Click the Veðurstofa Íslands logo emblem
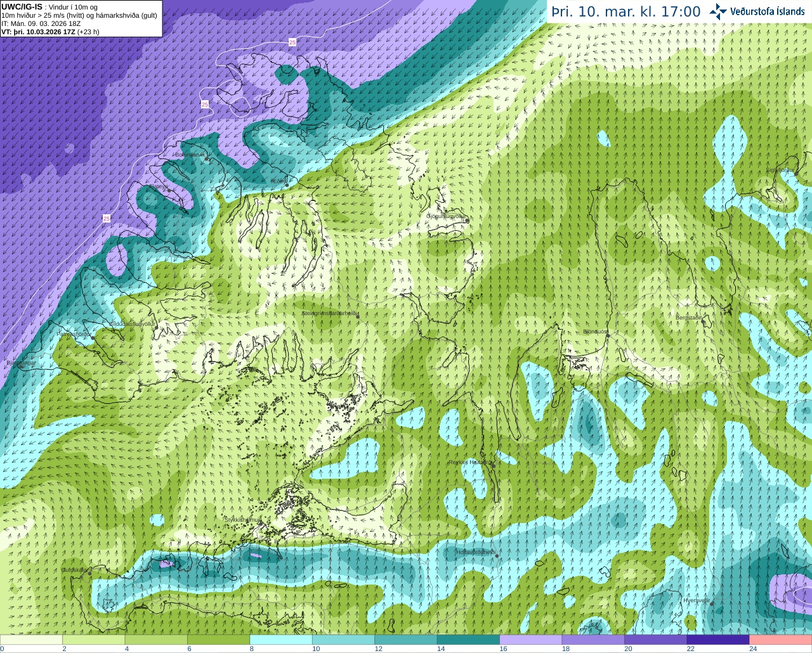The width and height of the screenshot is (812, 653). coord(718,11)
